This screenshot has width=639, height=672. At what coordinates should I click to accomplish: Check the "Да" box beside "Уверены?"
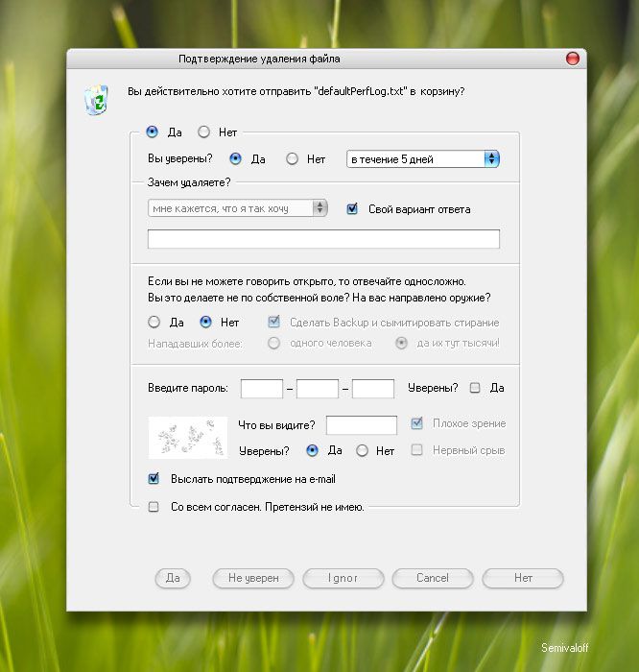pyautogui.click(x=475, y=388)
